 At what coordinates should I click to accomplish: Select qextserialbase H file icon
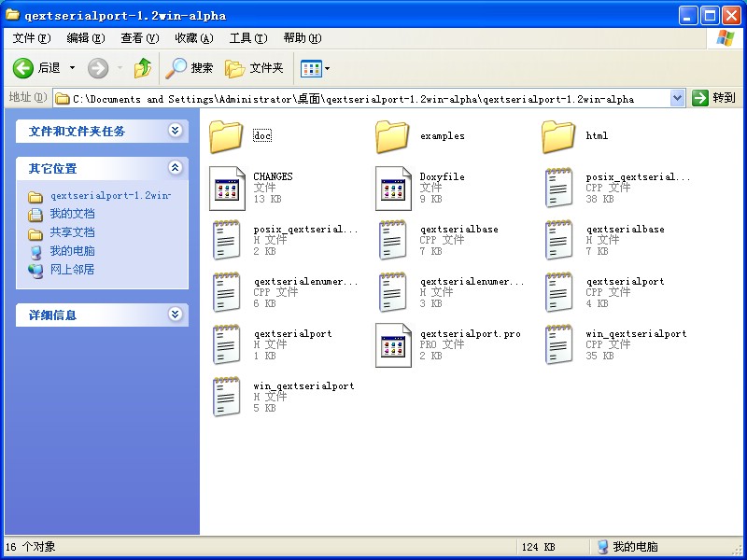(x=558, y=240)
